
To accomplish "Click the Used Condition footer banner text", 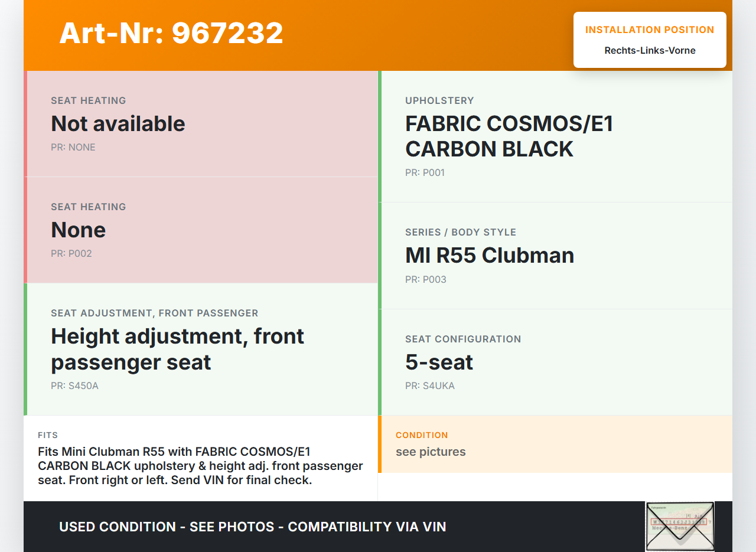I will pos(253,527).
